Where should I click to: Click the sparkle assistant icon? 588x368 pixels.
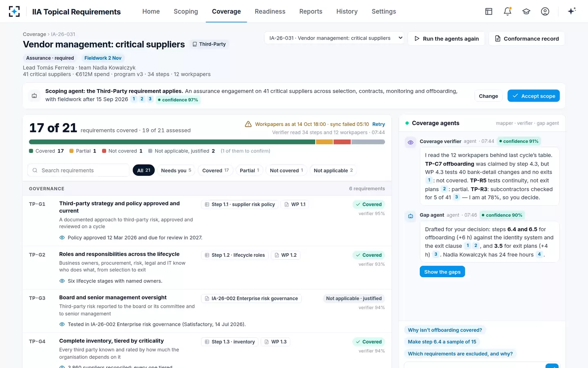[572, 11]
